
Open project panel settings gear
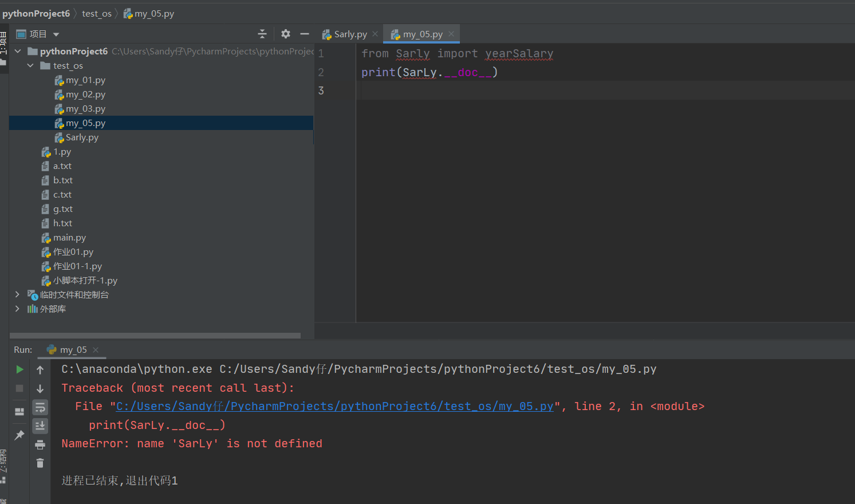pos(286,34)
